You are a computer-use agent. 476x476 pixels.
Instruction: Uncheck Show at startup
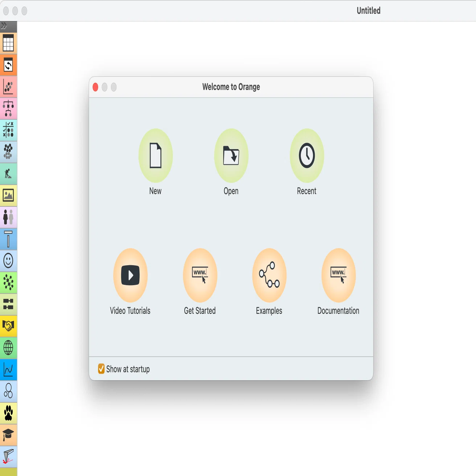coord(101,369)
